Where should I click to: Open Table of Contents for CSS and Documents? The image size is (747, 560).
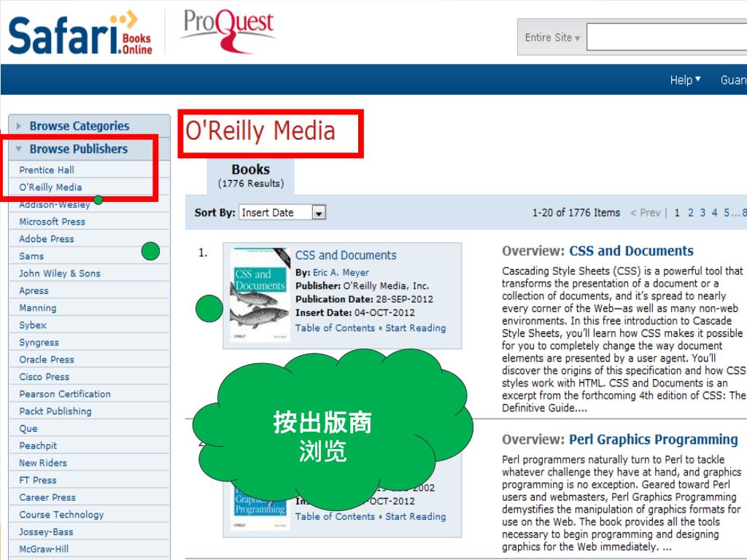coord(335,327)
